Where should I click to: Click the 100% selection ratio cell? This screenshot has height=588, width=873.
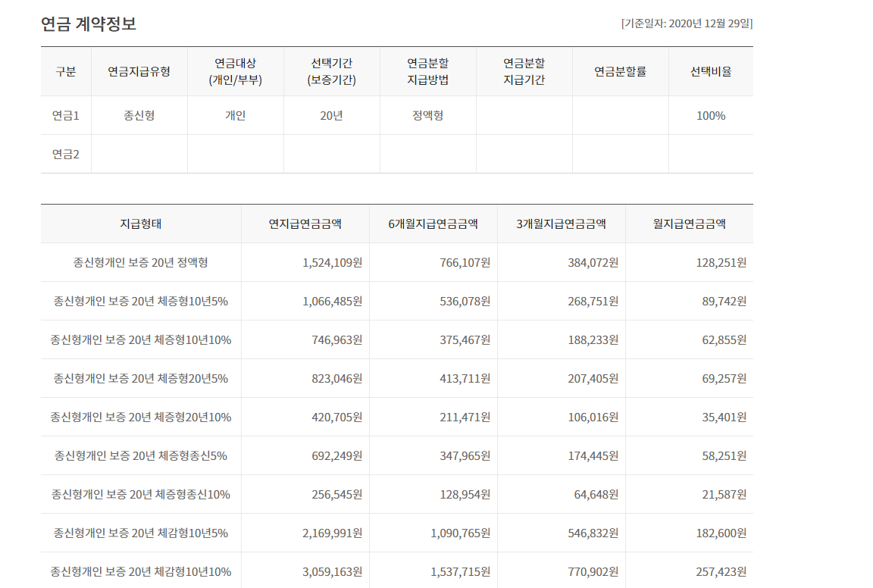point(711,116)
